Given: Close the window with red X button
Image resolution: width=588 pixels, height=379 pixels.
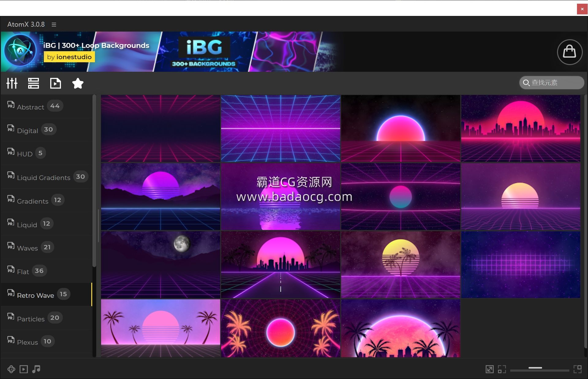Looking at the screenshot, I should [582, 9].
